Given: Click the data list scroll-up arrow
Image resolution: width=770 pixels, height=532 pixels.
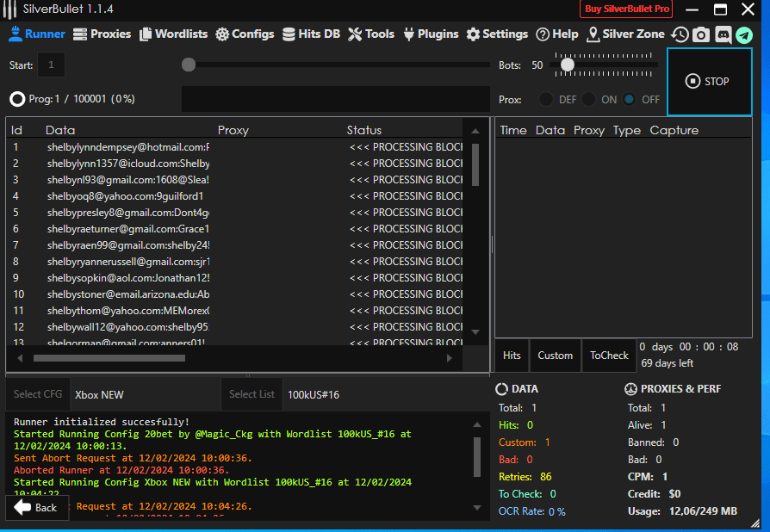Looking at the screenshot, I should click(475, 131).
